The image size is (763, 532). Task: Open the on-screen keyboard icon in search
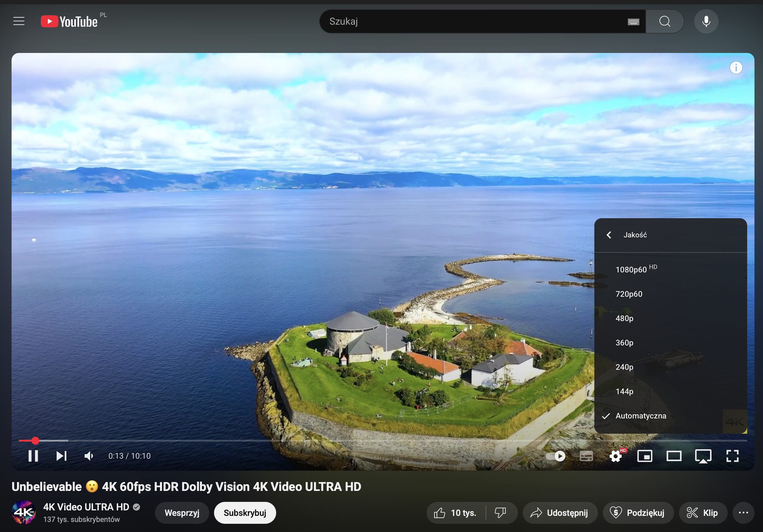pyautogui.click(x=633, y=22)
